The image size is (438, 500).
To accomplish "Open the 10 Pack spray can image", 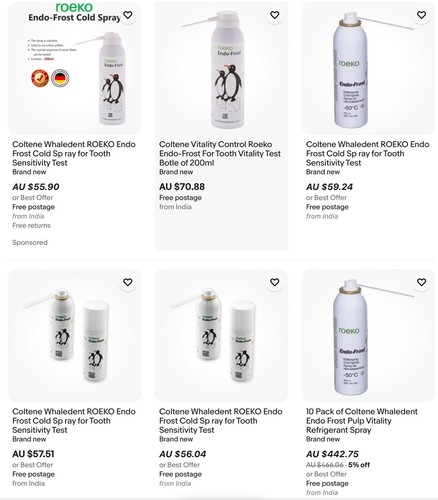I will pos(368,335).
